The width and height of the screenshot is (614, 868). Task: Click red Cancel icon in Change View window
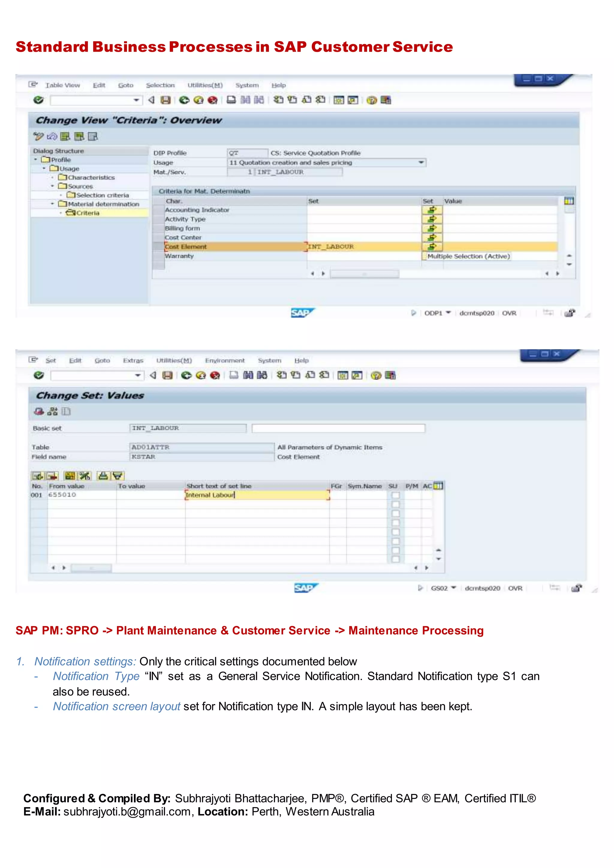pyautogui.click(x=213, y=100)
